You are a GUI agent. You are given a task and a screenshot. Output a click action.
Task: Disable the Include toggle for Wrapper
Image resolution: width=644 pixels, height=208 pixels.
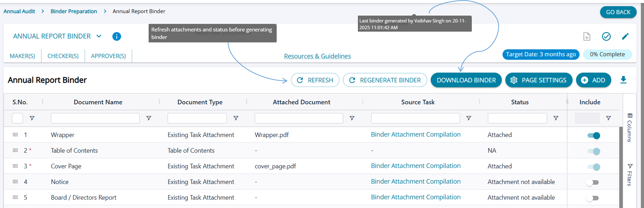[x=593, y=136]
